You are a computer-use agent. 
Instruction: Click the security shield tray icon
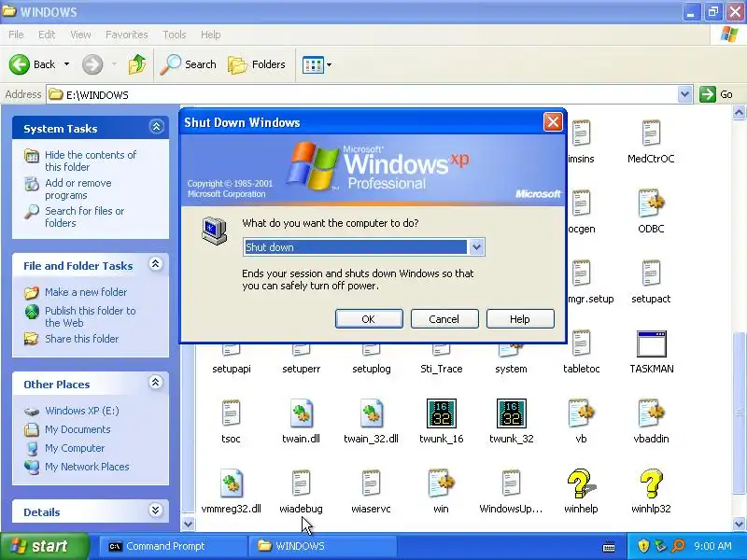(643, 546)
